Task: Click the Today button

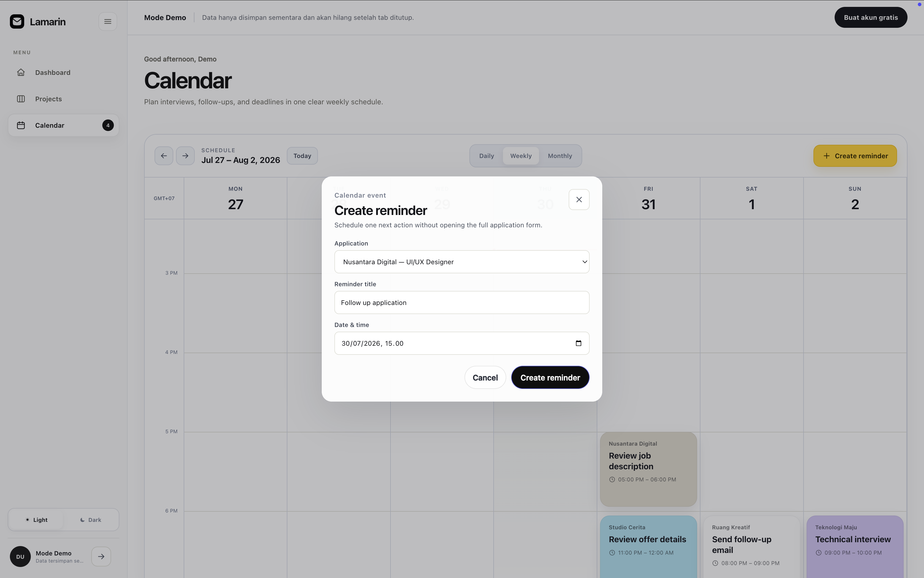Action: (x=302, y=156)
